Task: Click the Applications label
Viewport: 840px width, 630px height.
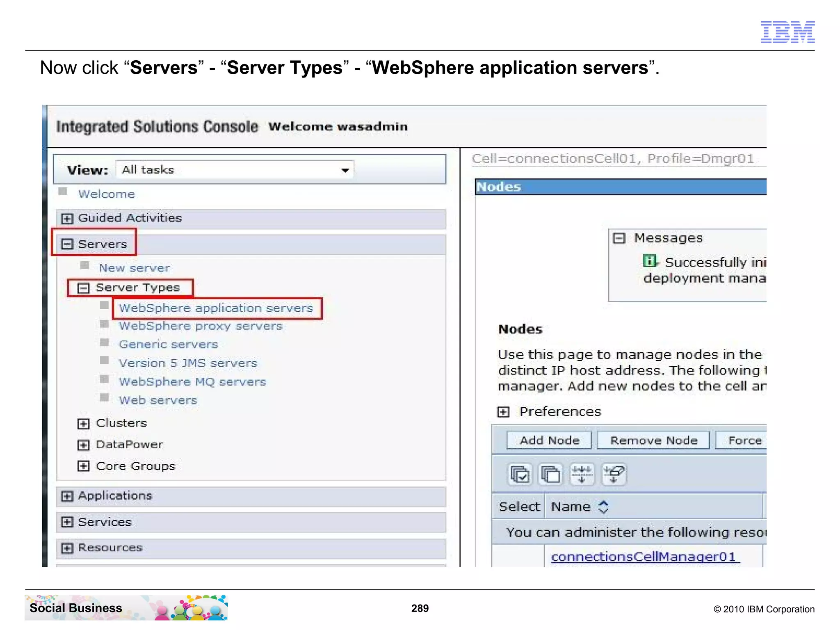Action: (115, 496)
